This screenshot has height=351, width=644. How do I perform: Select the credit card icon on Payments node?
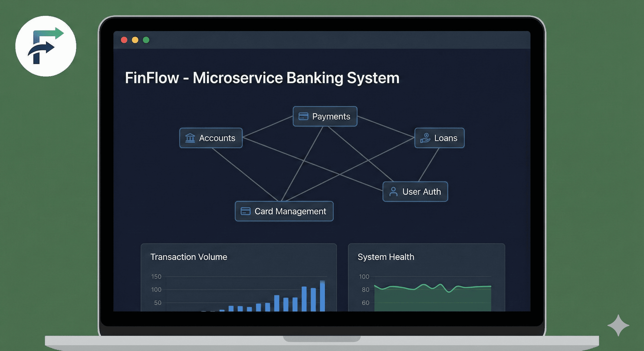[x=303, y=116]
